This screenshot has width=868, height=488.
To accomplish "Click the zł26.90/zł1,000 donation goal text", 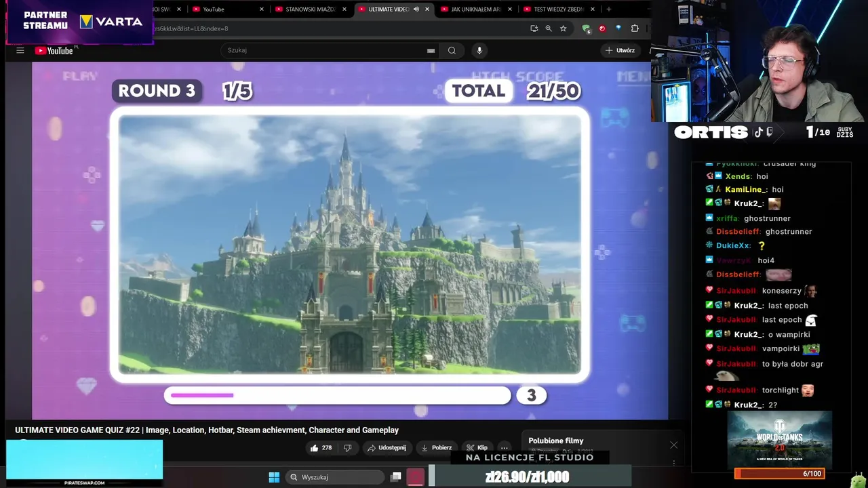I will pyautogui.click(x=528, y=477).
